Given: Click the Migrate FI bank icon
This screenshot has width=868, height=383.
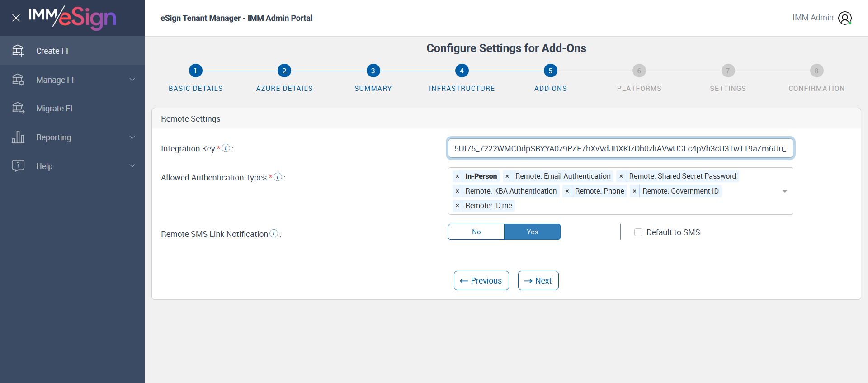Looking at the screenshot, I should [18, 108].
